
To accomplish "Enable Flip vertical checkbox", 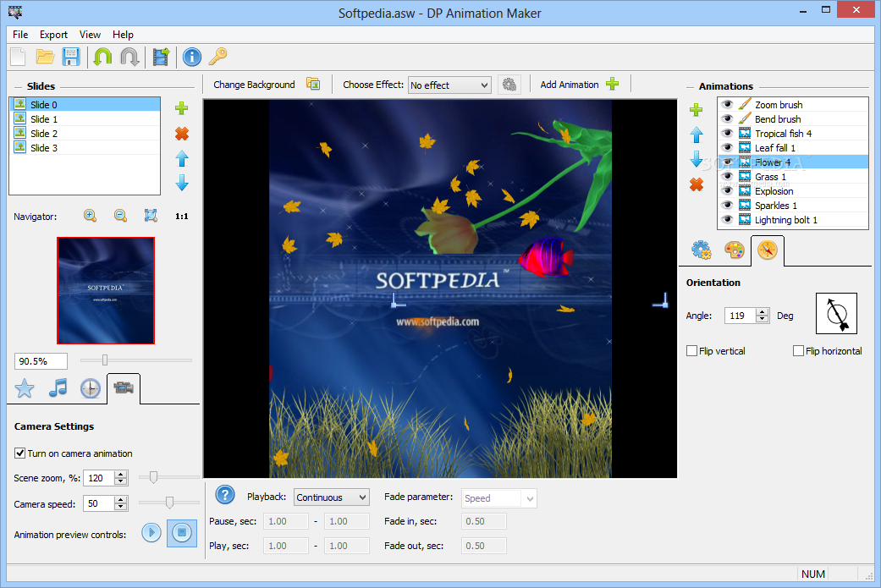I will tap(691, 350).
